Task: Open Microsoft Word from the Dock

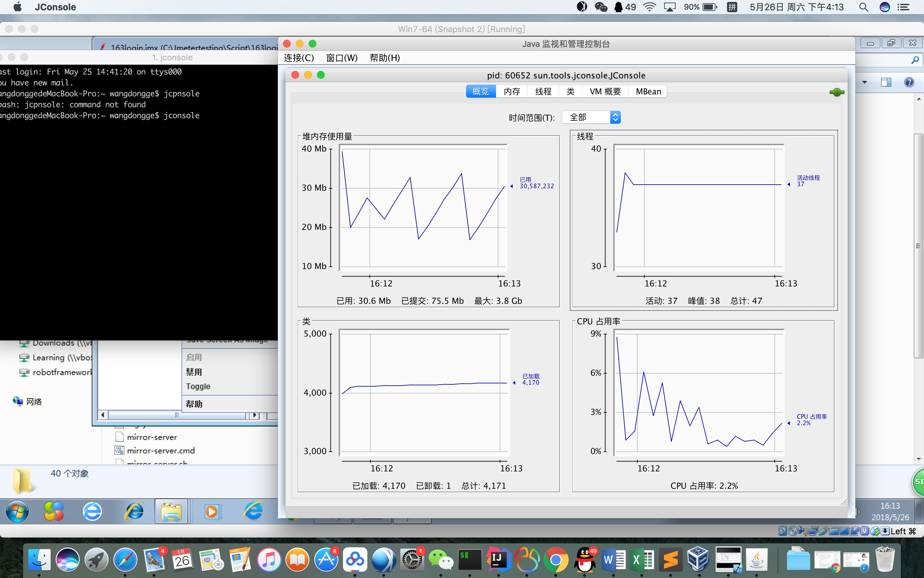Action: pos(613,560)
